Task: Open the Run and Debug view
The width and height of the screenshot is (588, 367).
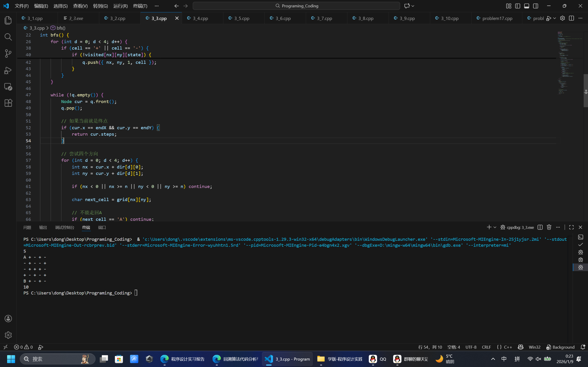Action: coord(8,70)
